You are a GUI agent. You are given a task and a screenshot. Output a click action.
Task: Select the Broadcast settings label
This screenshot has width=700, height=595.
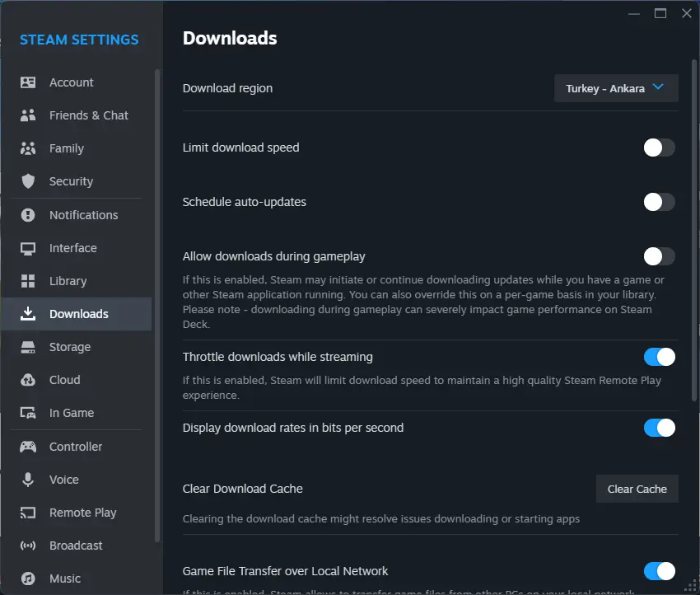tap(76, 546)
